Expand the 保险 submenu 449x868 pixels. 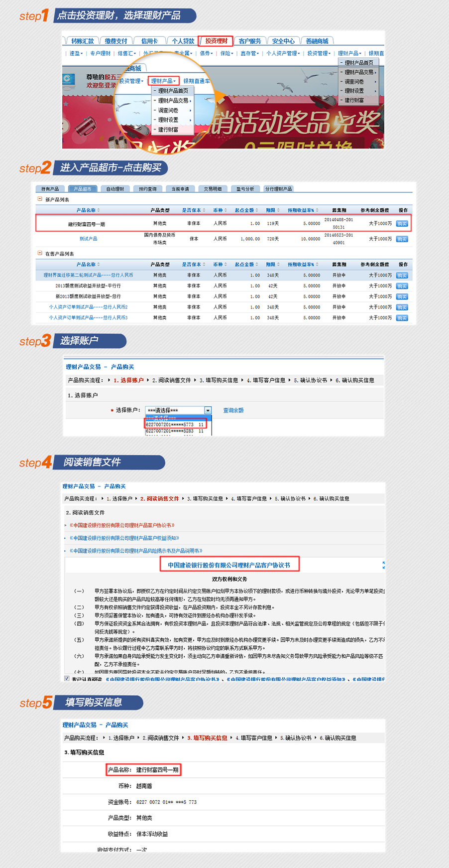coord(226,53)
